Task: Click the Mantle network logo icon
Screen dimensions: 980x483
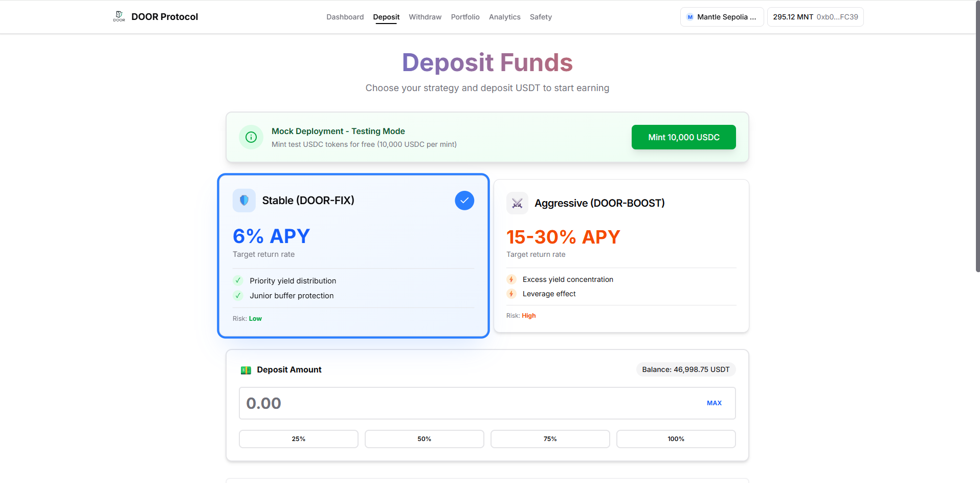Action: 690,17
